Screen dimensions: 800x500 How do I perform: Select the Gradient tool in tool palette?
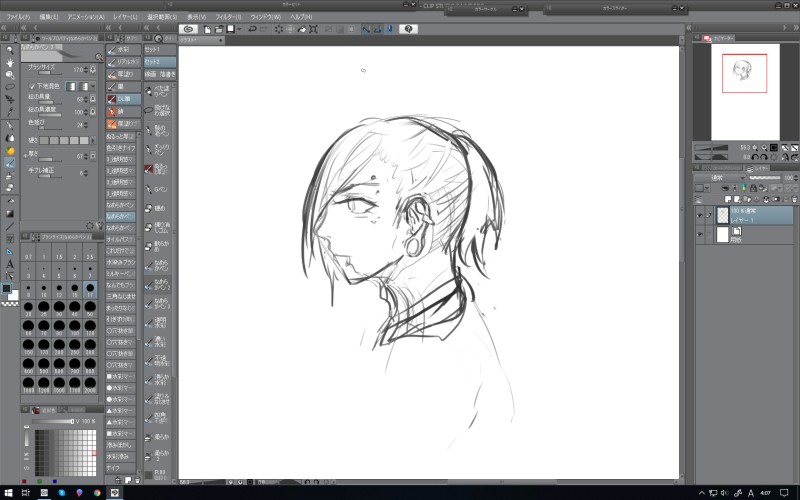(x=10, y=214)
